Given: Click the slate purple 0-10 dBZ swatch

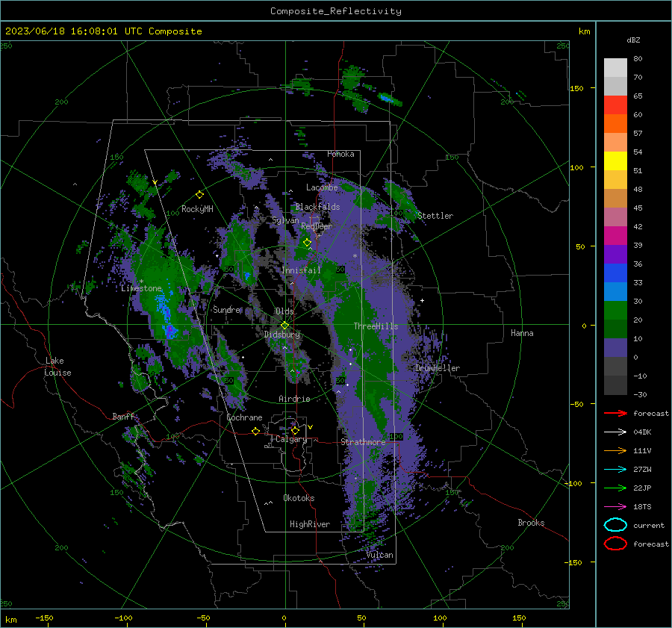Looking at the screenshot, I should pos(615,348).
